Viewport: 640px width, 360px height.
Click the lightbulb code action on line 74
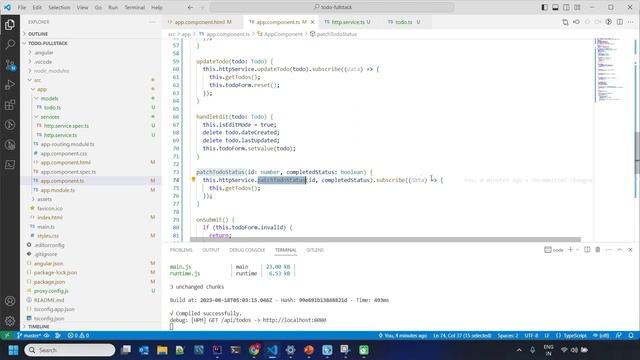193,180
